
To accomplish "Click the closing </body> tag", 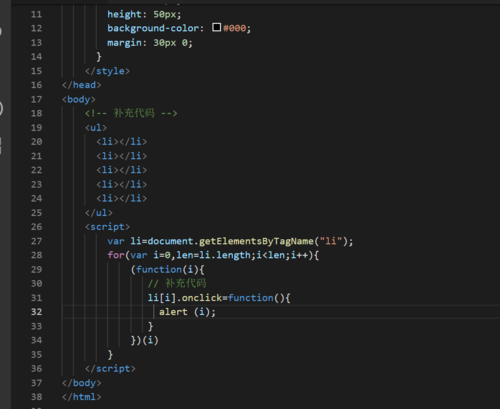I will coord(82,383).
